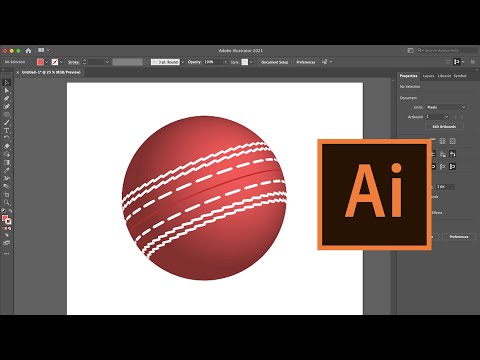Switch to the Libraries tab
Image resolution: width=480 pixels, height=360 pixels.
pos(444,76)
